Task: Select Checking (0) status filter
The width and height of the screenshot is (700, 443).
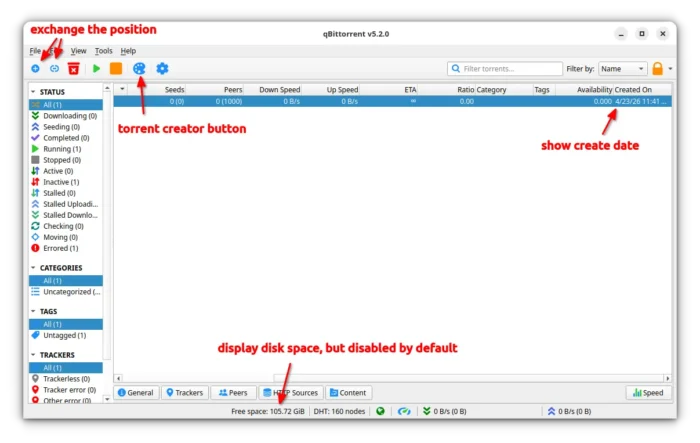Action: [x=66, y=226]
